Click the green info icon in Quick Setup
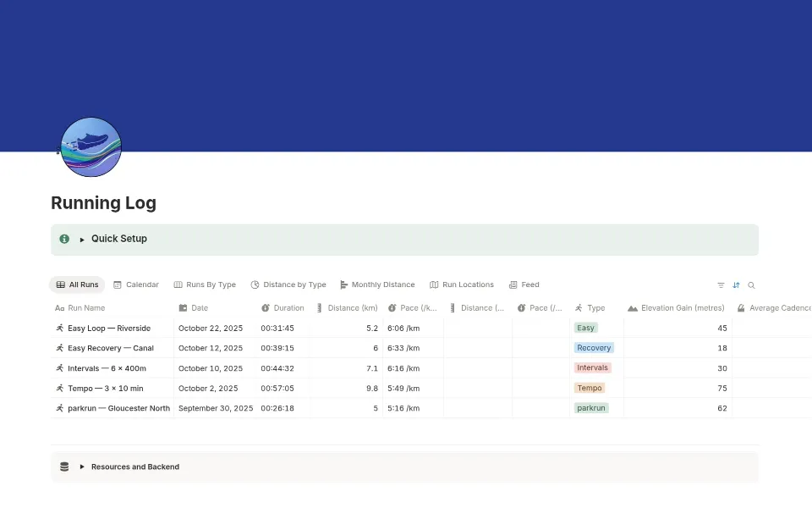The height and width of the screenshot is (508, 812). [64, 239]
